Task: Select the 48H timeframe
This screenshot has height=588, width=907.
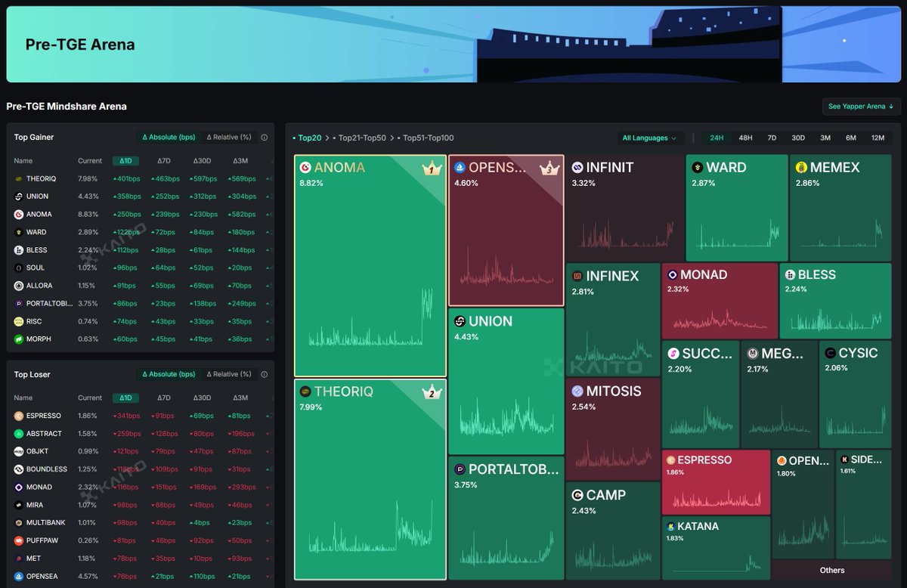Action: coord(745,138)
